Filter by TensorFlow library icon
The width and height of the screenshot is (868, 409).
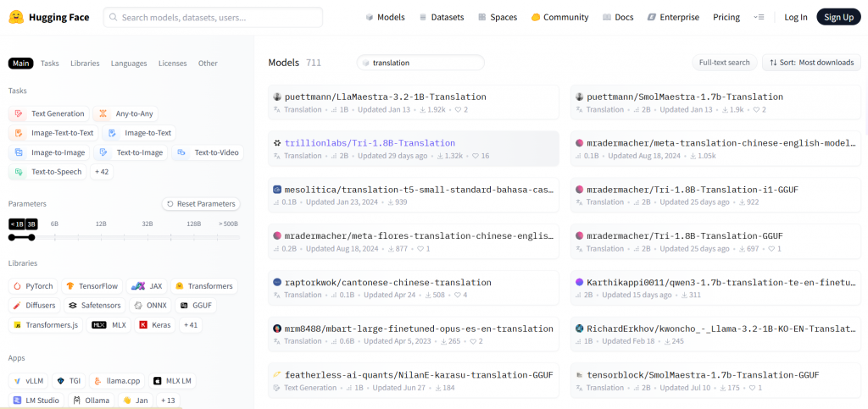pyautogui.click(x=70, y=286)
